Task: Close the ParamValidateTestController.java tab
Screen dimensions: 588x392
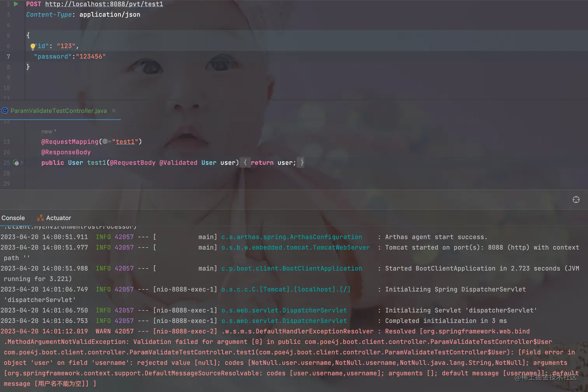Action: point(114,111)
